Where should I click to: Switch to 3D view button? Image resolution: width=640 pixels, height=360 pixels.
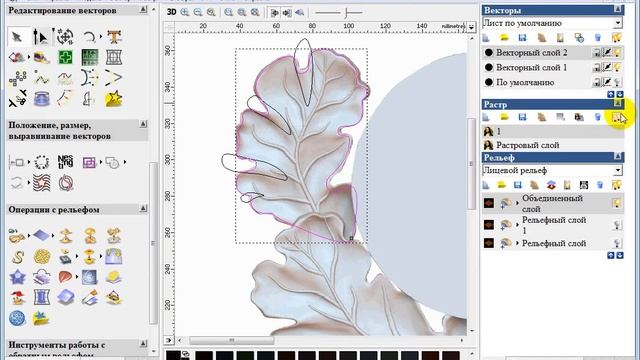point(171,12)
